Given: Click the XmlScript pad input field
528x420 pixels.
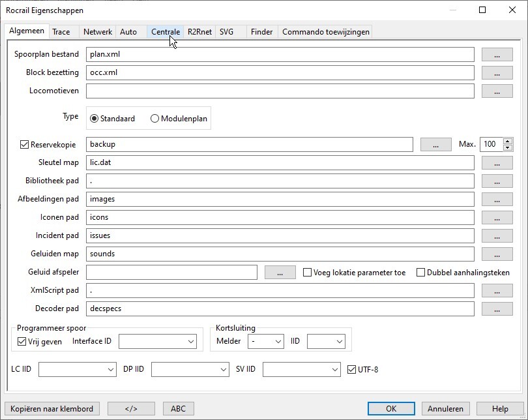Looking at the screenshot, I should pyautogui.click(x=280, y=290).
